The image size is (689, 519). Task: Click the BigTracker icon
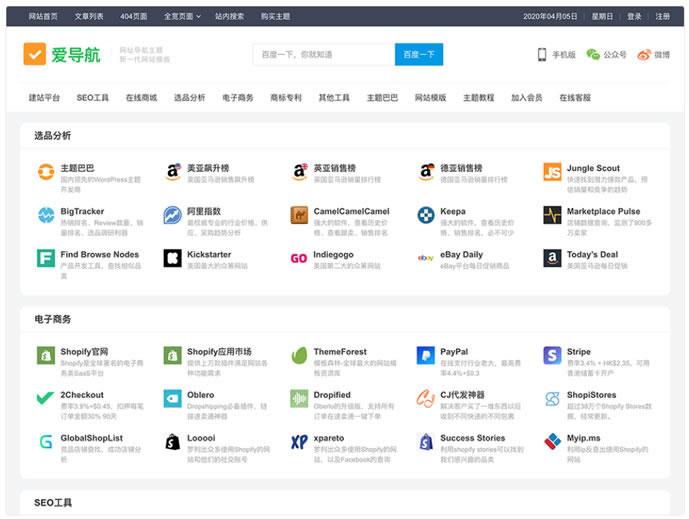coord(46,215)
